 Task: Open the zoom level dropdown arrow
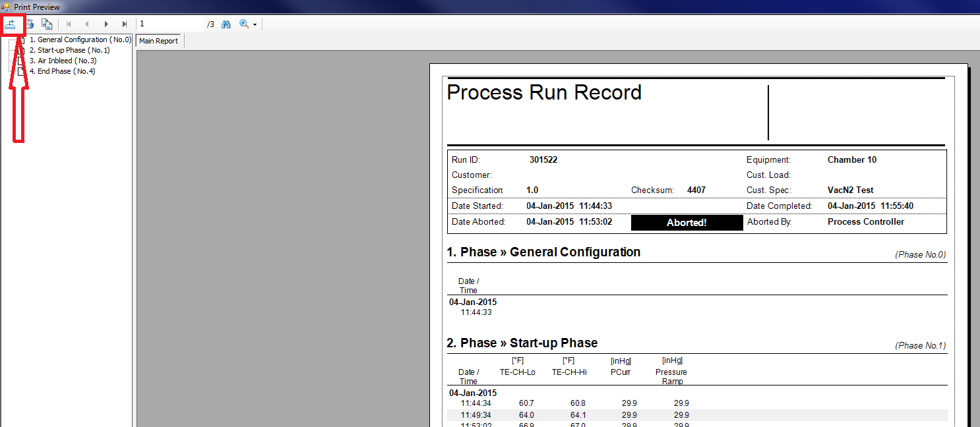[255, 25]
